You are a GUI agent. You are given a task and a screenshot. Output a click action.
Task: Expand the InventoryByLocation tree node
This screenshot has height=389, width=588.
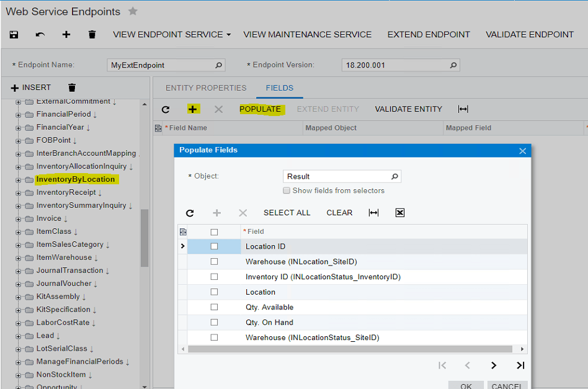18,180
